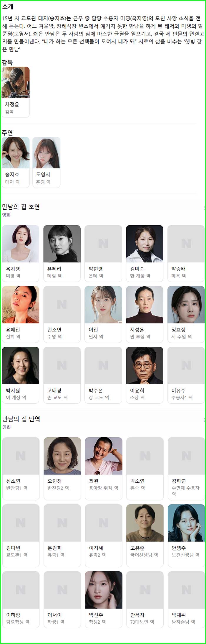Click the 만남의 집 단역 heading

[21, 419]
